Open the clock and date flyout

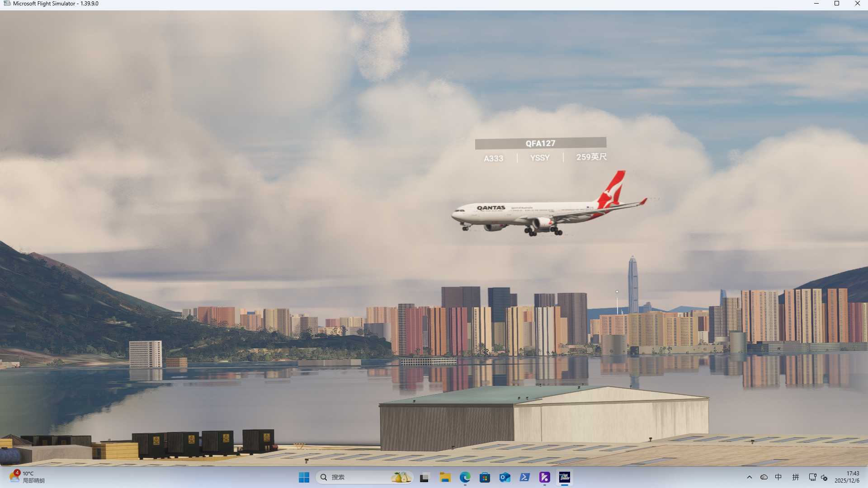[x=846, y=477]
